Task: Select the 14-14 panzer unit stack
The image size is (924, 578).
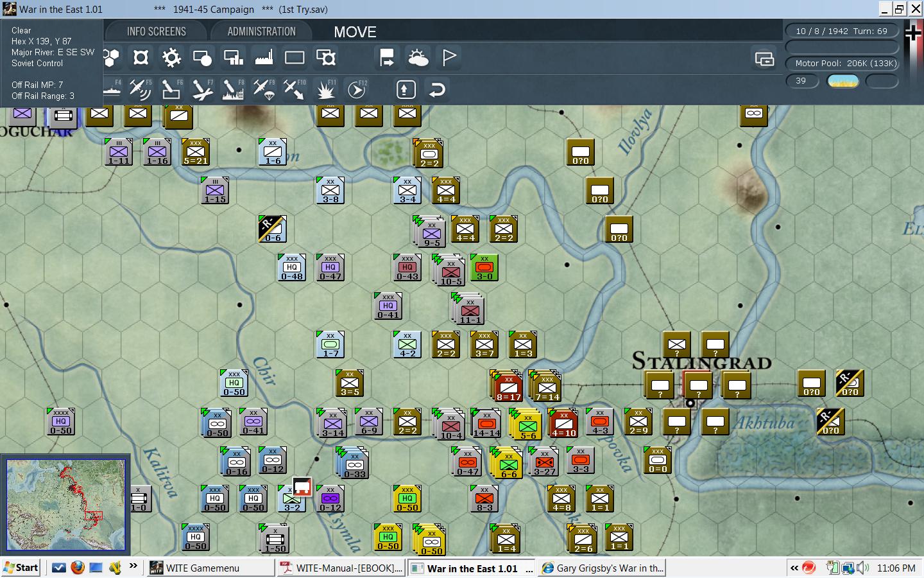Action: (x=486, y=423)
